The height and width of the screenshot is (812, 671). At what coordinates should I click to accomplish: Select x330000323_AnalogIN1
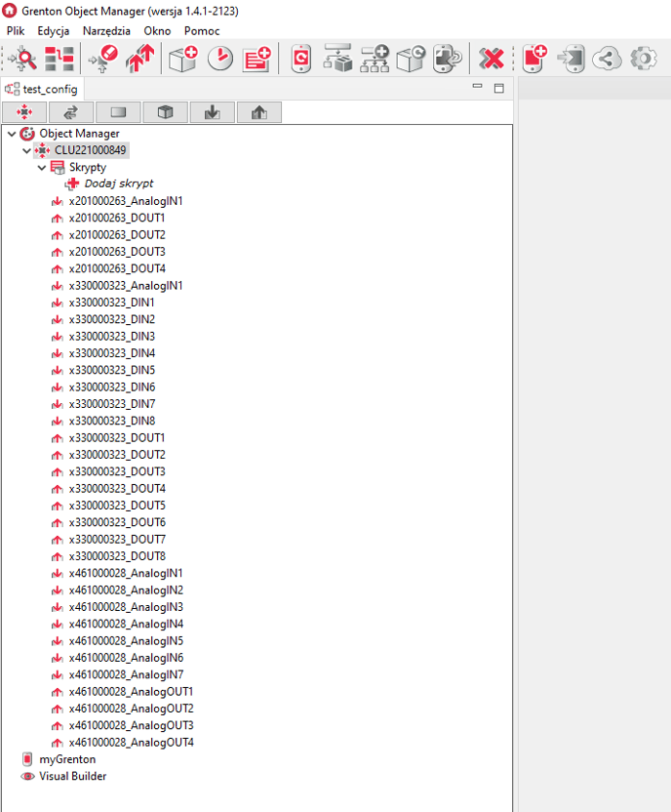(x=126, y=286)
